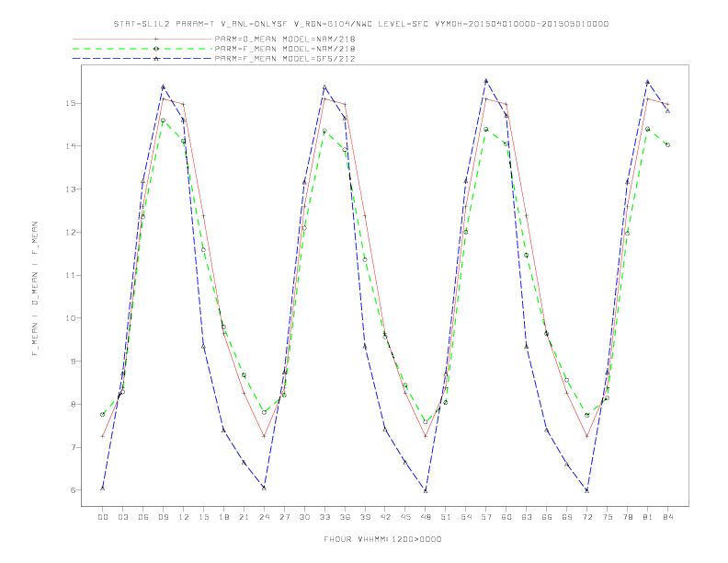This screenshot has height=563, width=728.
Task: Click green NAM circle point at hour 21
Action: pyautogui.click(x=244, y=374)
